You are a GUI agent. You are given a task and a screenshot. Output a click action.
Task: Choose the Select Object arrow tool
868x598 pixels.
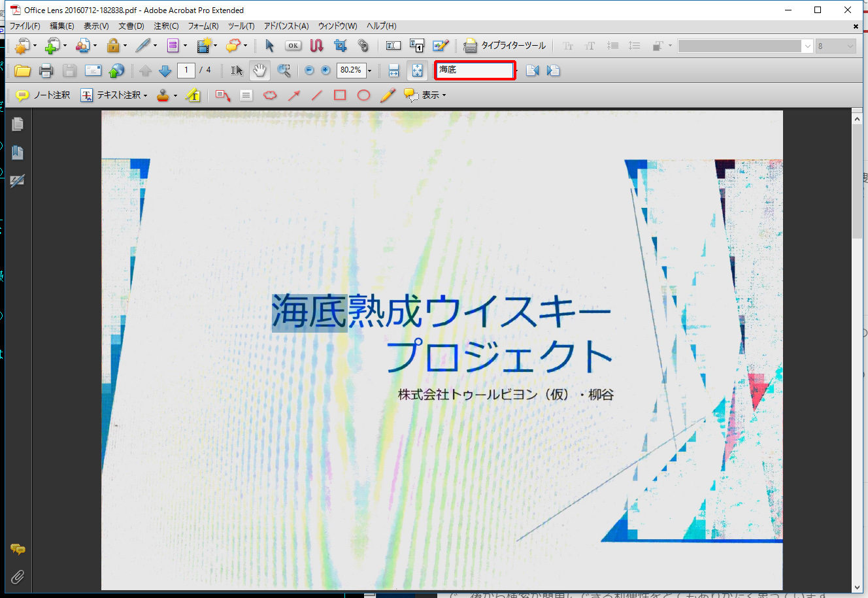click(x=269, y=46)
